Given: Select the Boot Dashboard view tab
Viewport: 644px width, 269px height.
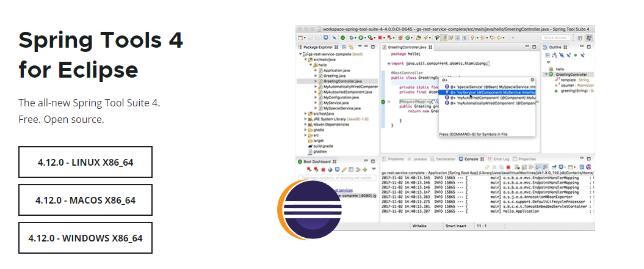Looking at the screenshot, I should pyautogui.click(x=317, y=161).
